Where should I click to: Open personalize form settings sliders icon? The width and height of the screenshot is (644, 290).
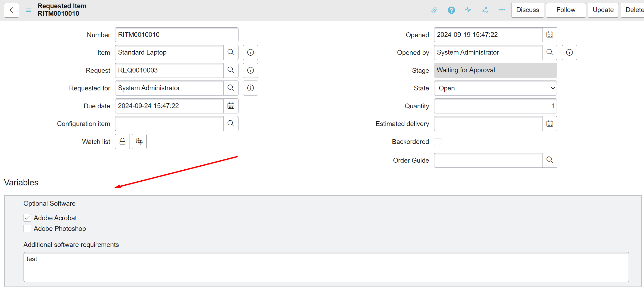485,10
